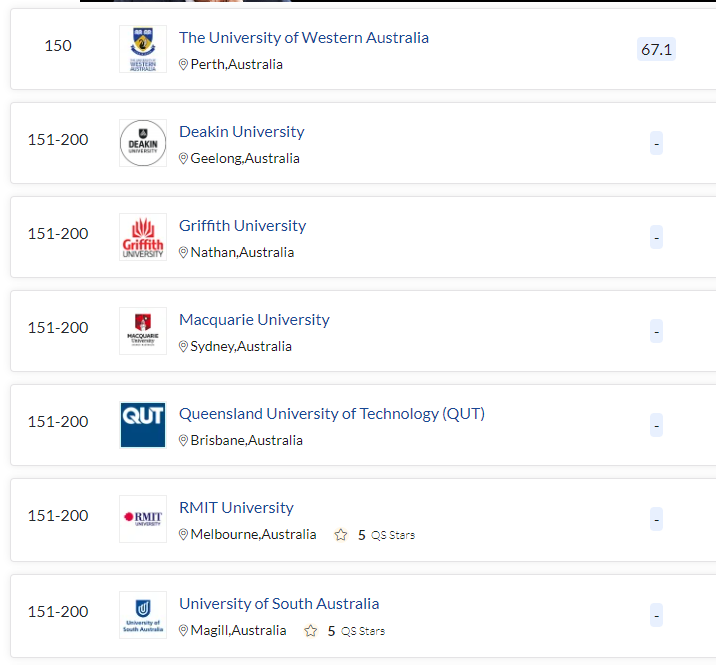716x665 pixels.
Task: Click the RMIT University logo
Action: pyautogui.click(x=143, y=519)
